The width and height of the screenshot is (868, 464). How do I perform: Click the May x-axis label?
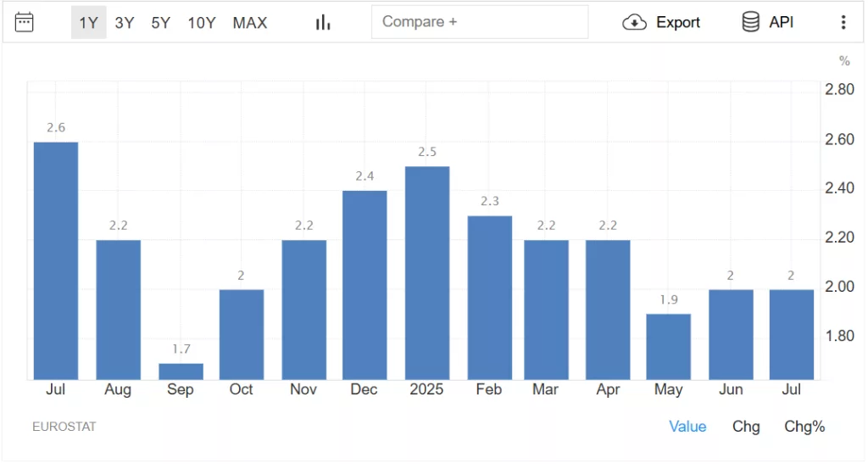tap(668, 389)
